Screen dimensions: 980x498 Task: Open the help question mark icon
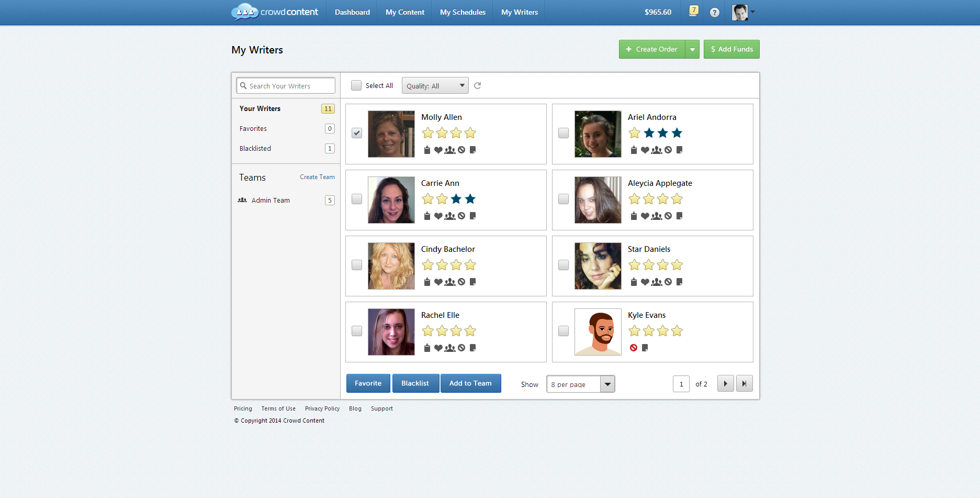click(x=714, y=13)
